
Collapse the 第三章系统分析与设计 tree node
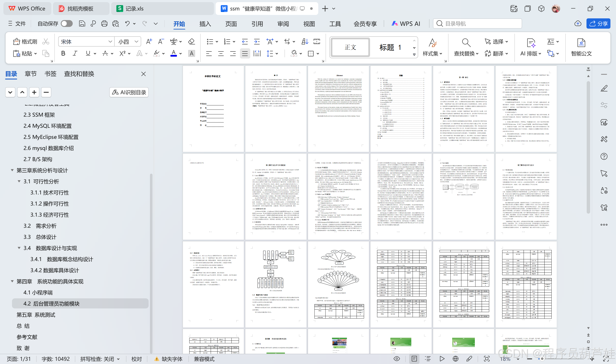[12, 170]
